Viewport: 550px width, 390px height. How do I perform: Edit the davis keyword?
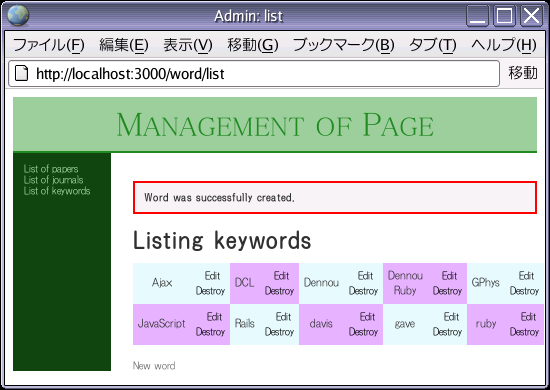coord(367,317)
